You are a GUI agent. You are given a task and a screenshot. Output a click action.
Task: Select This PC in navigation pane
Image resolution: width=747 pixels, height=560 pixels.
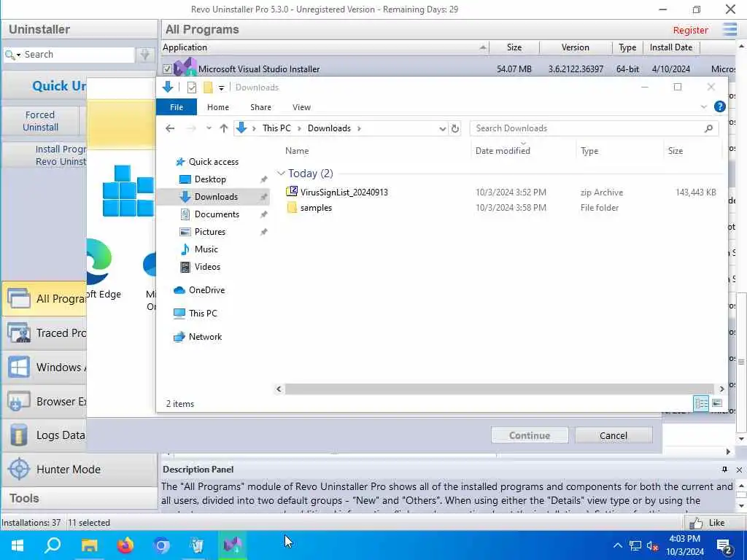[x=203, y=314]
